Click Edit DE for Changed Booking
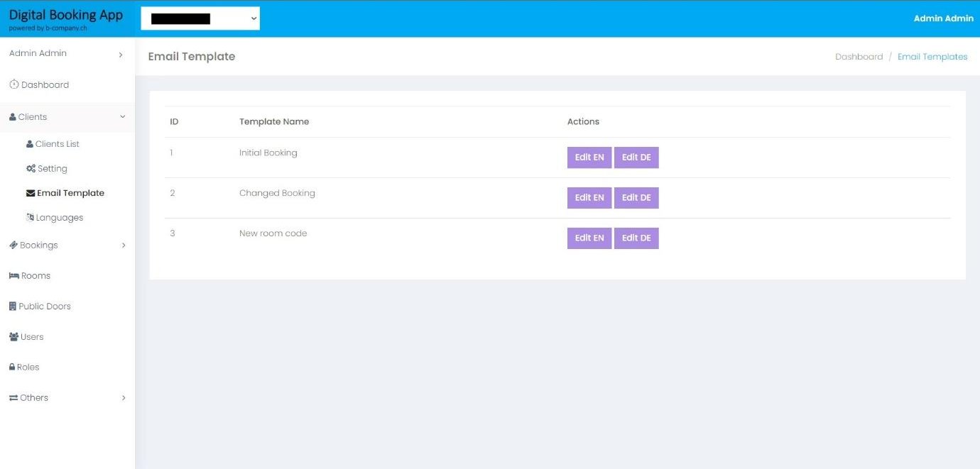980x469 pixels. pos(636,198)
